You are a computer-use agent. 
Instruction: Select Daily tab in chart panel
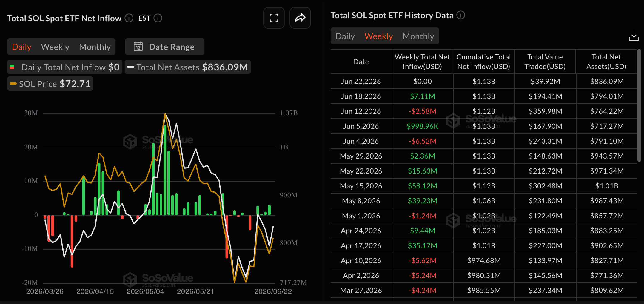pos(21,47)
